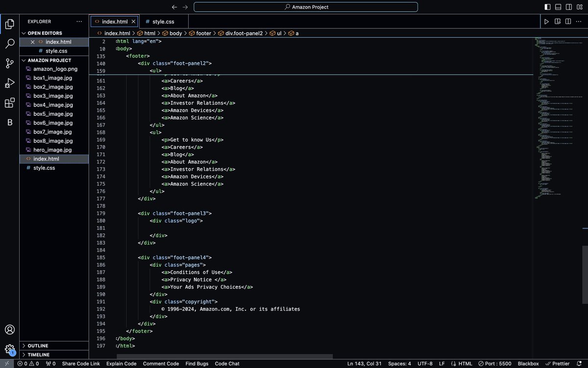Toggle the primary side bar visibility
Screen dimensions: 588x368
pyautogui.click(x=547, y=7)
